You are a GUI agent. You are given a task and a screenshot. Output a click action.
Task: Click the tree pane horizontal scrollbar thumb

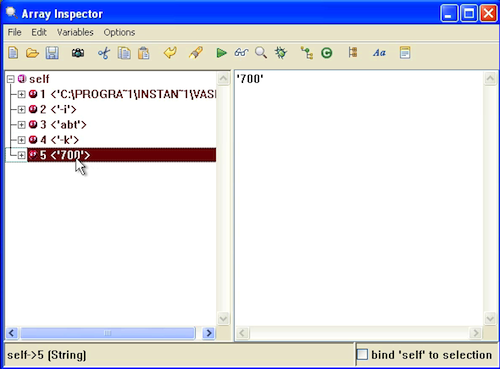108,333
